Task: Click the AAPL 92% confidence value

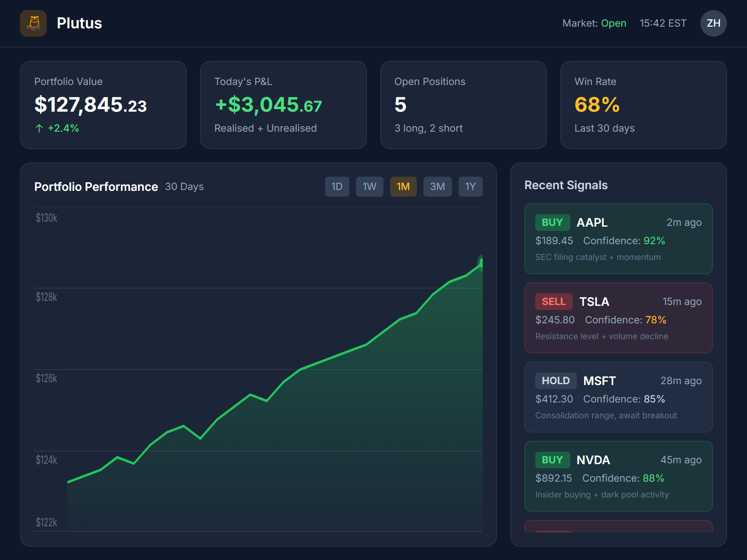Action: tap(654, 241)
